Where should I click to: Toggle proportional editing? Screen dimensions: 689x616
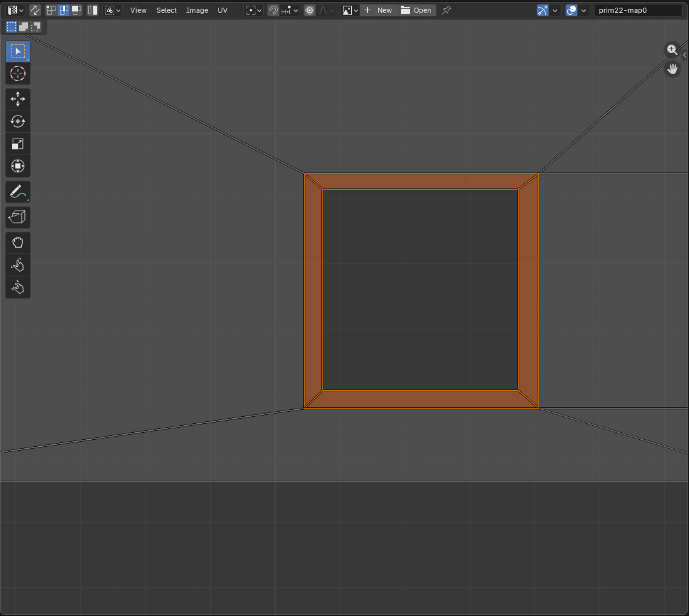click(x=310, y=10)
